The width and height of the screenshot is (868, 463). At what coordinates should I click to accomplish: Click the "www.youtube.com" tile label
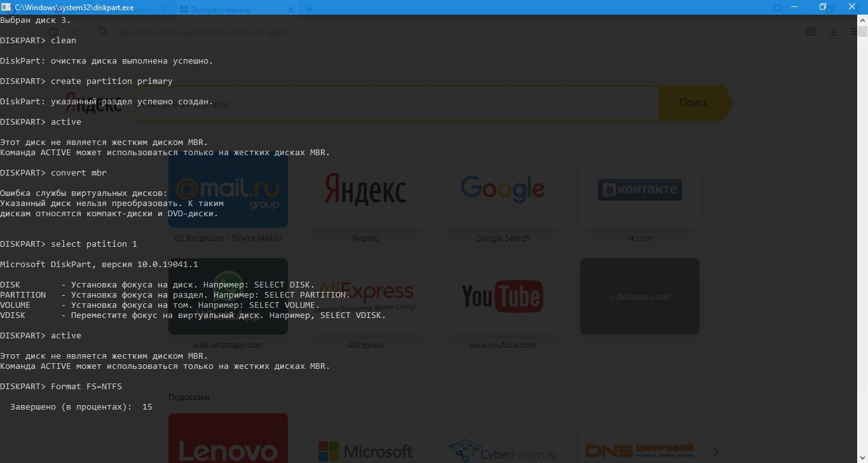(x=502, y=345)
